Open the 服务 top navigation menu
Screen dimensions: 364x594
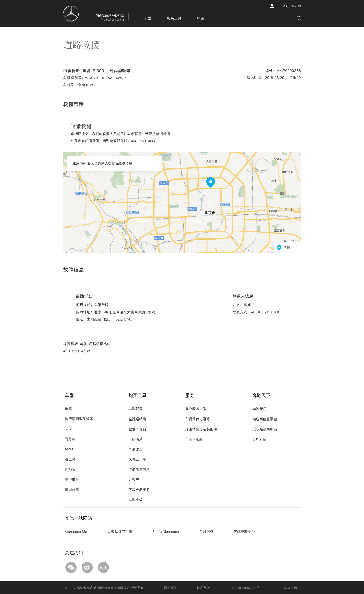click(x=201, y=18)
